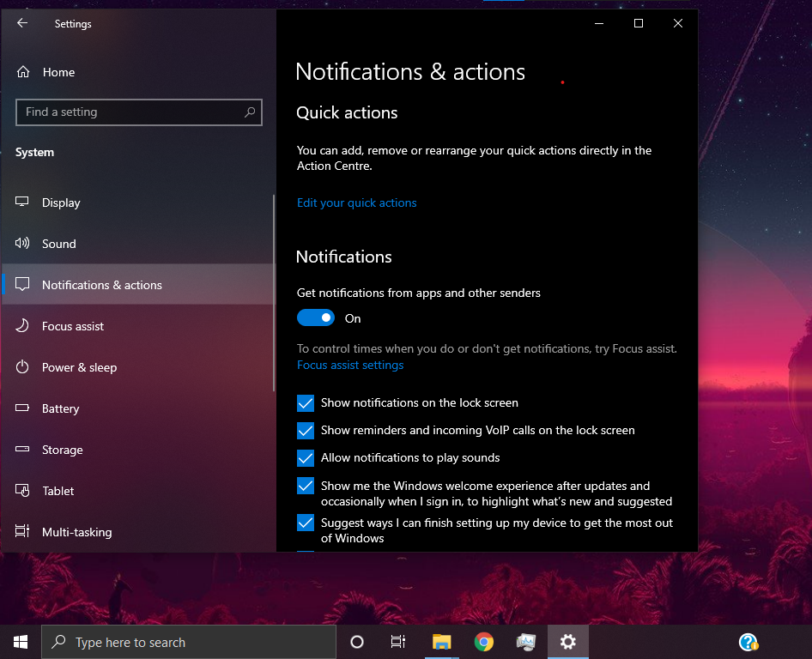812x659 pixels.
Task: Open Task View on the taskbar
Action: (397, 642)
